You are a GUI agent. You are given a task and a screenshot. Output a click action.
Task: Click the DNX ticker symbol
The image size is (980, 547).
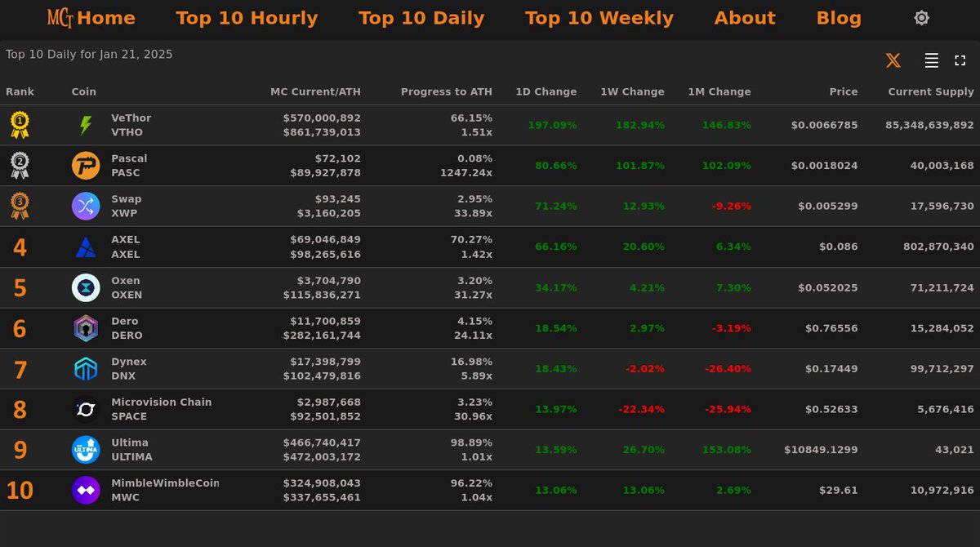point(123,376)
